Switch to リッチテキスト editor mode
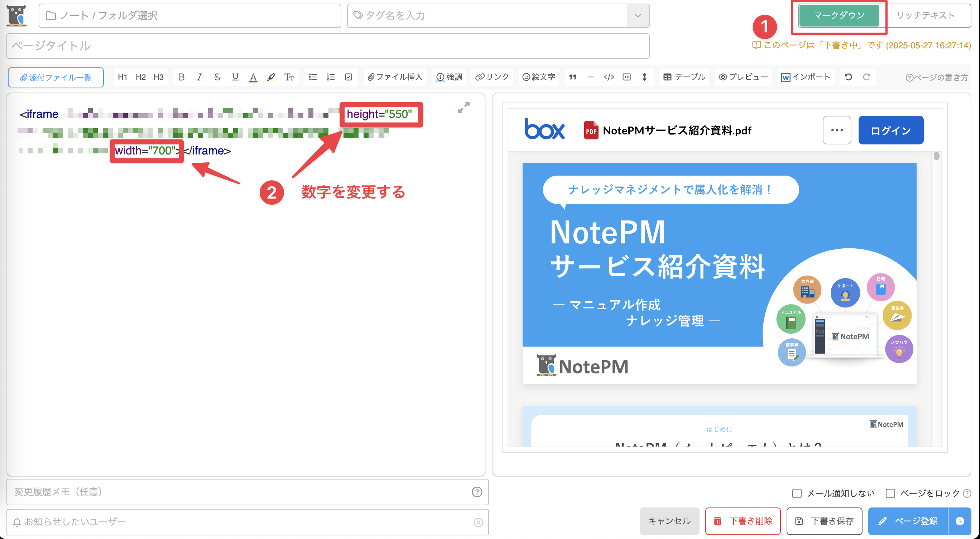This screenshot has width=980, height=539. 925,15
